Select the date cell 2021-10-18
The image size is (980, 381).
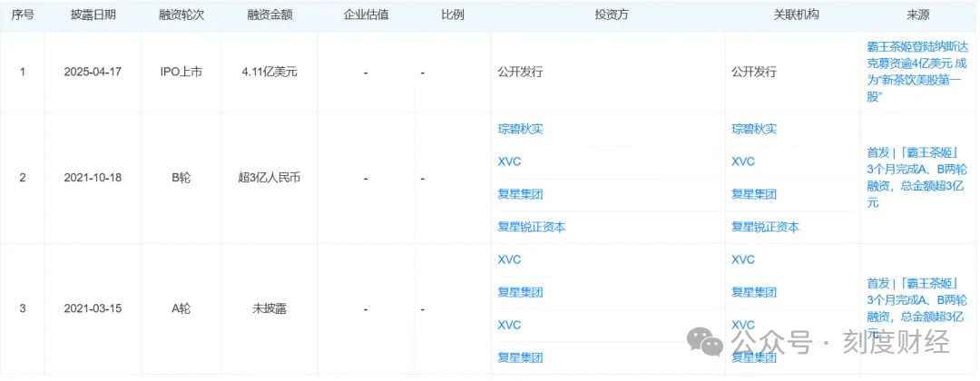click(93, 178)
